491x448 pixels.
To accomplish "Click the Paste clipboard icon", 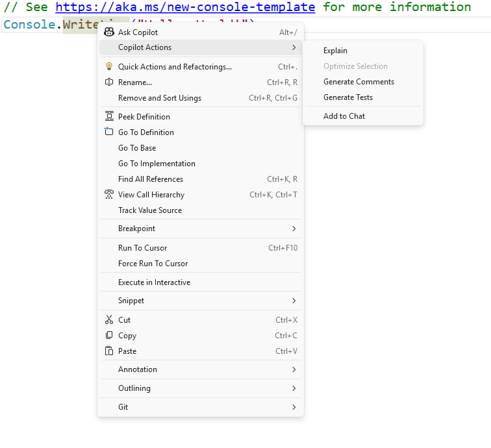I will 109,351.
